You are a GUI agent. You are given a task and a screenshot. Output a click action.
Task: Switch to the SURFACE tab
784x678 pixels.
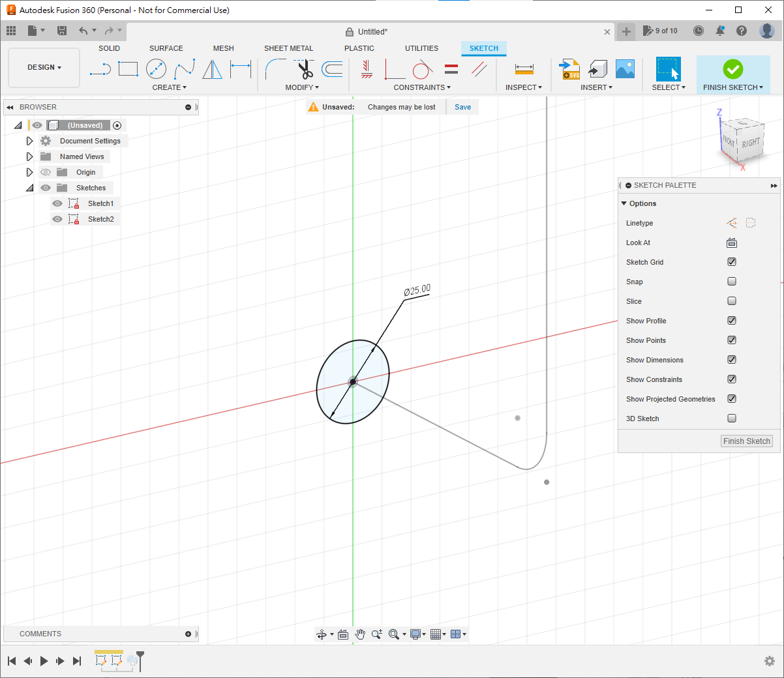coord(166,48)
